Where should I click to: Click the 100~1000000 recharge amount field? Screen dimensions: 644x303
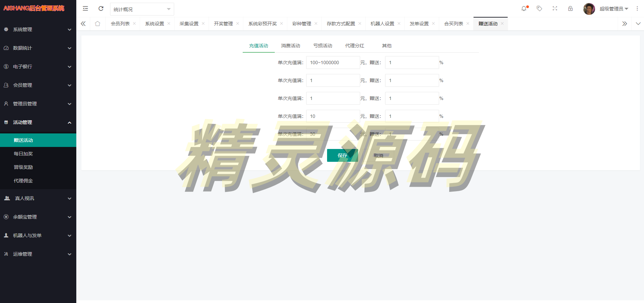click(x=332, y=62)
